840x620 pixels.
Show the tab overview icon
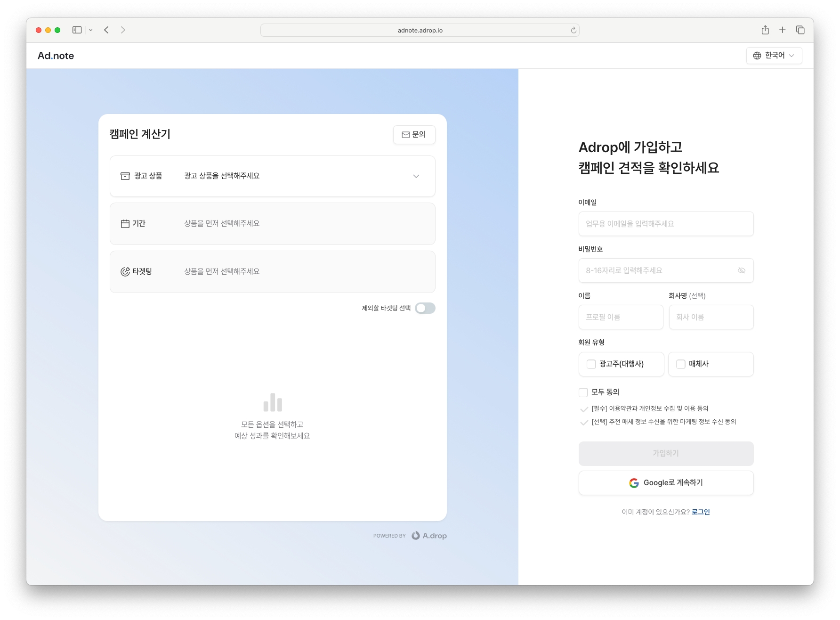(800, 30)
